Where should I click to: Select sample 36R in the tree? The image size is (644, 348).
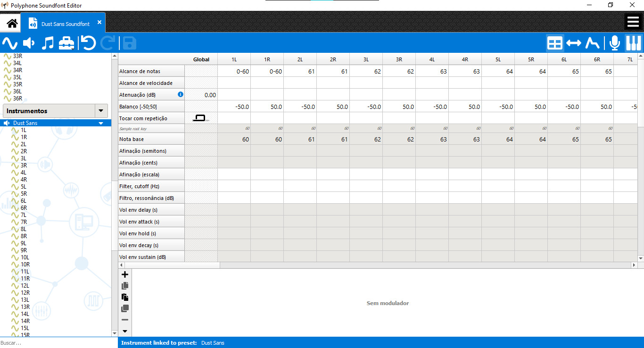point(17,98)
